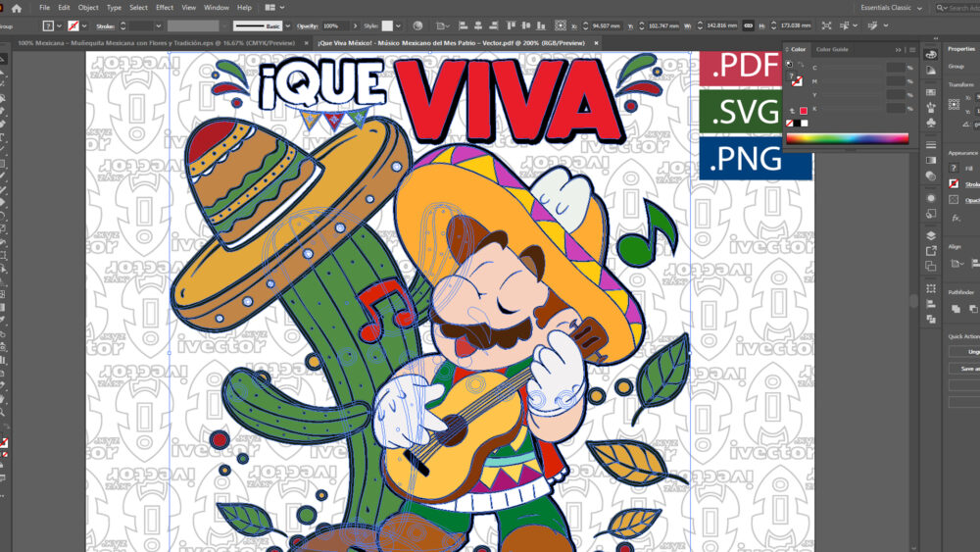Click the Opacity 100% input field
The height and width of the screenshot is (552, 980).
[x=335, y=25]
